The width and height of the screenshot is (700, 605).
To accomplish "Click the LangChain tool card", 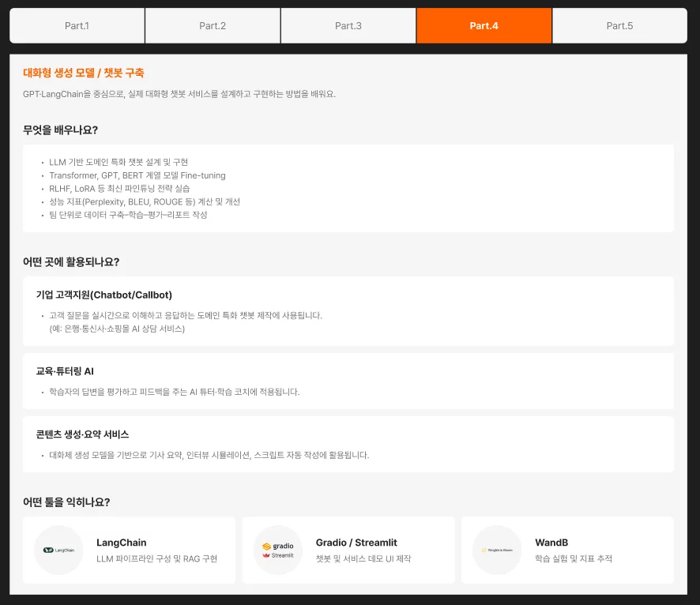I will pos(129,550).
